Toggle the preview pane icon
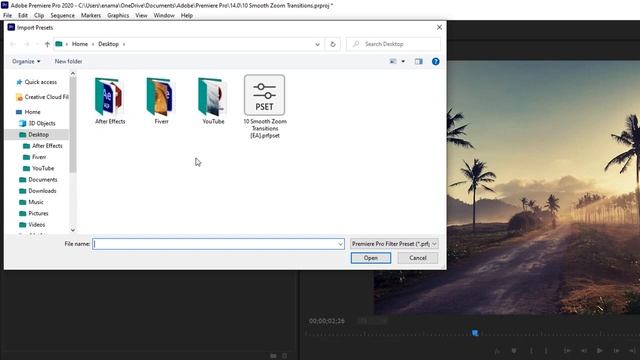 [418, 61]
